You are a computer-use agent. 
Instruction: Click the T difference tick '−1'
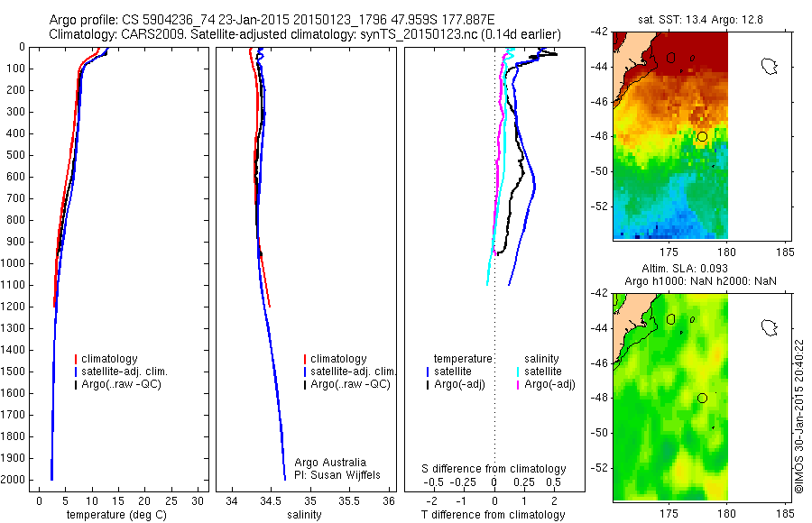click(461, 501)
